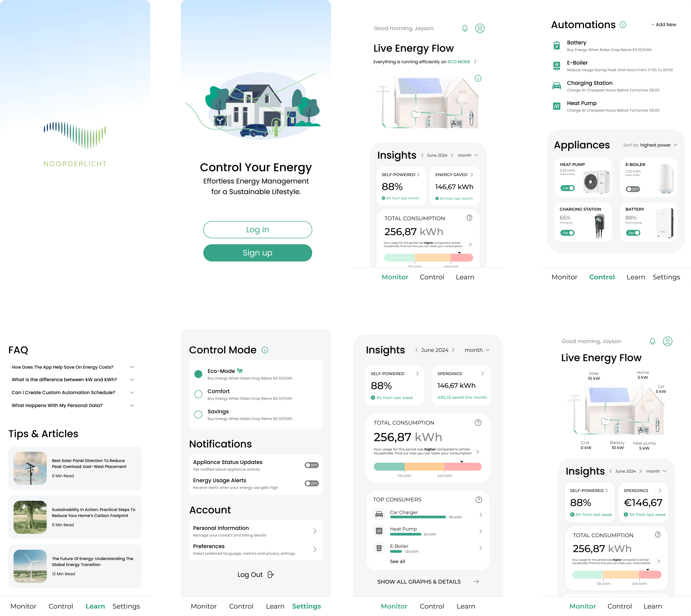Click the Log Out exit icon

tap(271, 574)
